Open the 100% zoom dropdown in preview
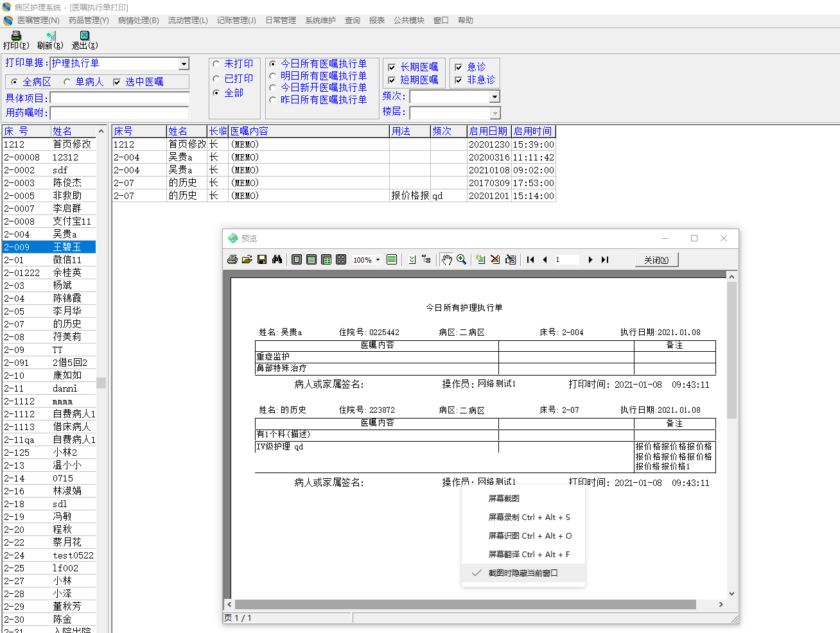 click(x=378, y=260)
